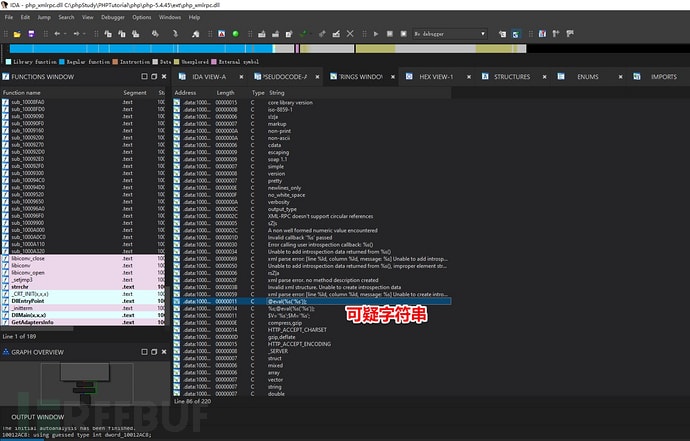Click the green checkmark toolbar icon

click(x=303, y=34)
